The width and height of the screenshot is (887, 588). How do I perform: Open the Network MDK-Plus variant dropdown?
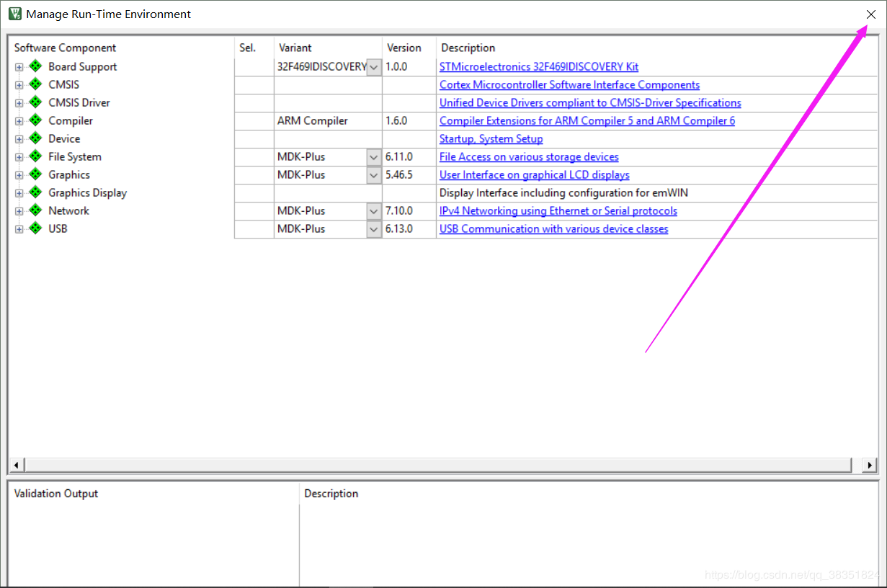(374, 211)
